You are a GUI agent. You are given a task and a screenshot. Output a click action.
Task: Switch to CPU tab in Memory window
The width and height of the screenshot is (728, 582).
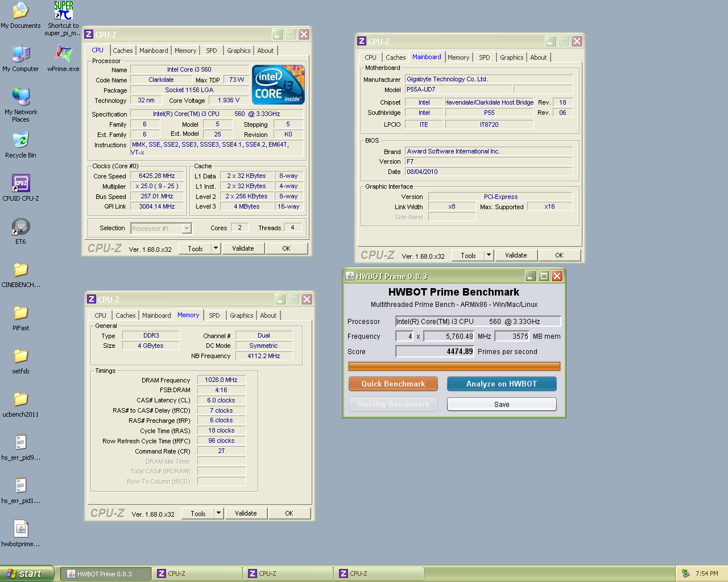(101, 315)
